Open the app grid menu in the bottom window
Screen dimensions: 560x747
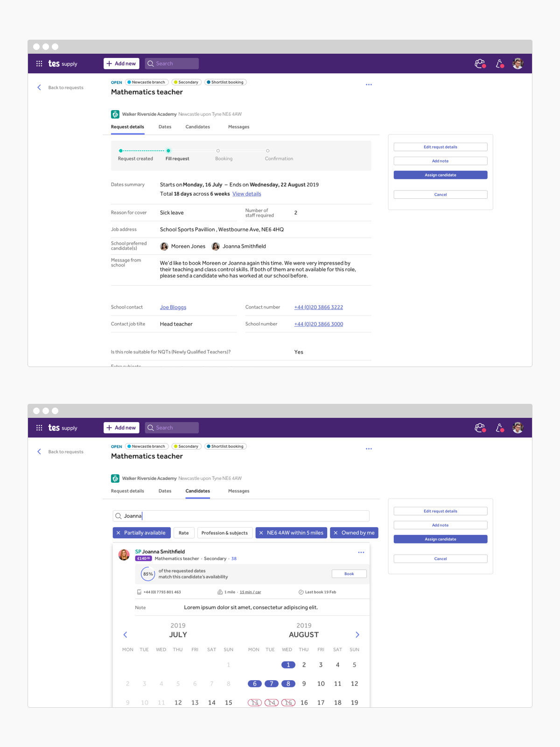(x=39, y=428)
